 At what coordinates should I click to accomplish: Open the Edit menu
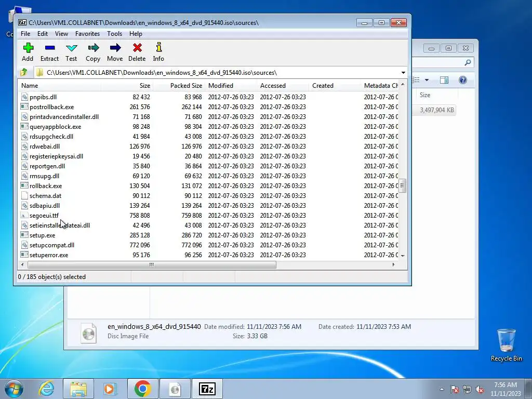tap(43, 34)
